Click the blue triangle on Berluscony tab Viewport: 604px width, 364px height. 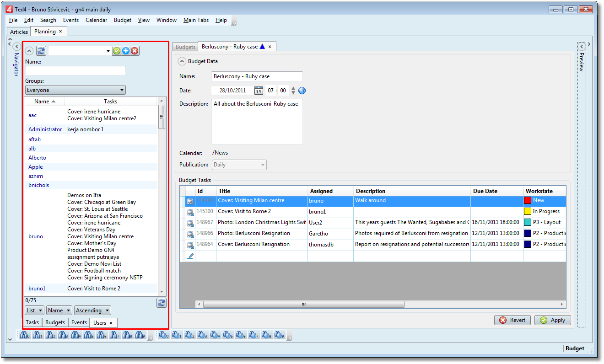[262, 46]
